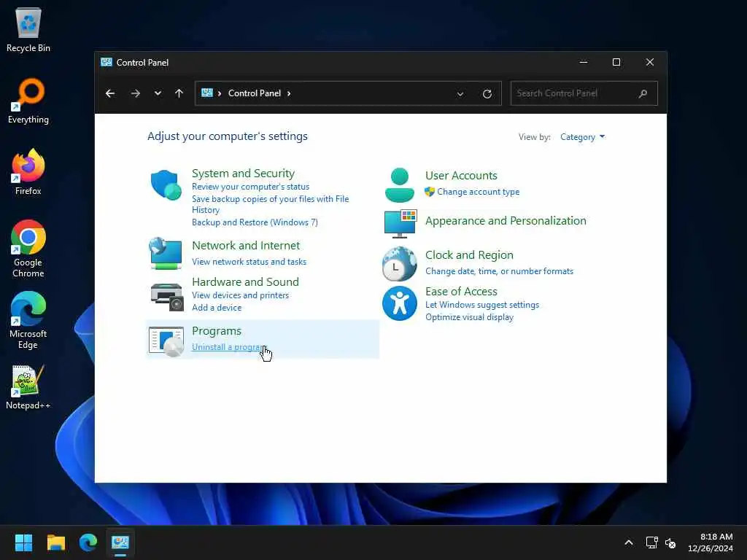Click Change date, time, or number formats
This screenshot has width=747, height=560.
point(499,271)
